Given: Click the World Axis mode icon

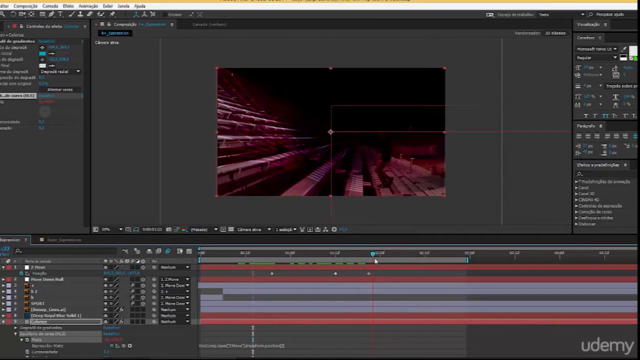Looking at the screenshot, I should click(144, 14).
